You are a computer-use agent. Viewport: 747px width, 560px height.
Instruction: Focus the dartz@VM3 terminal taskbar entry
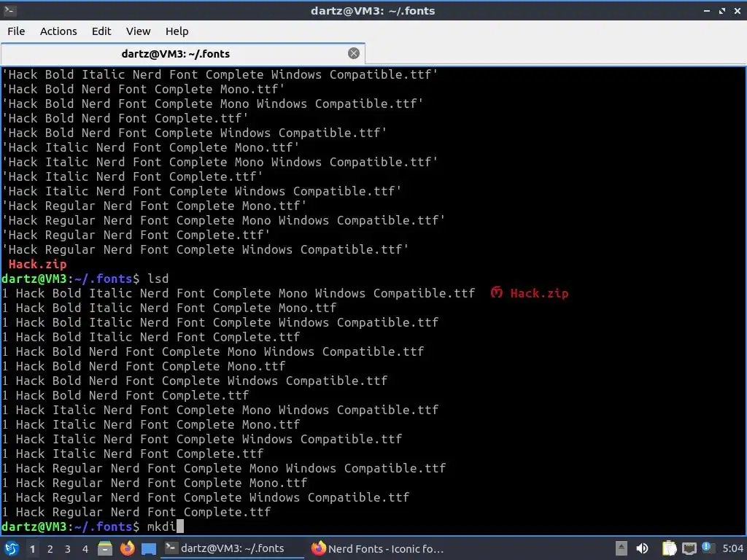tap(231, 548)
